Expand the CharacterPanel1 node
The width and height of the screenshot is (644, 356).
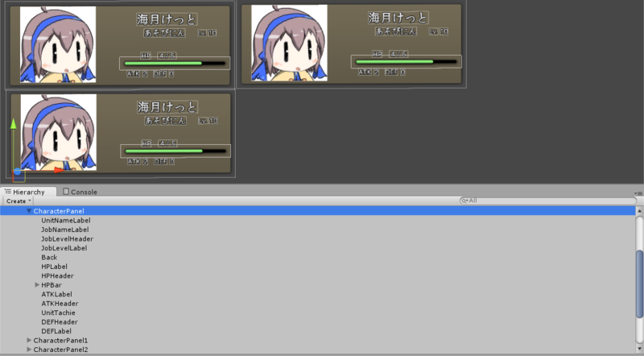(29, 341)
